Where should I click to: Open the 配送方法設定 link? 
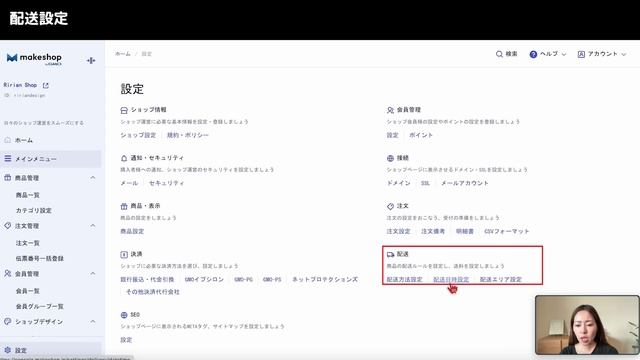click(404, 280)
